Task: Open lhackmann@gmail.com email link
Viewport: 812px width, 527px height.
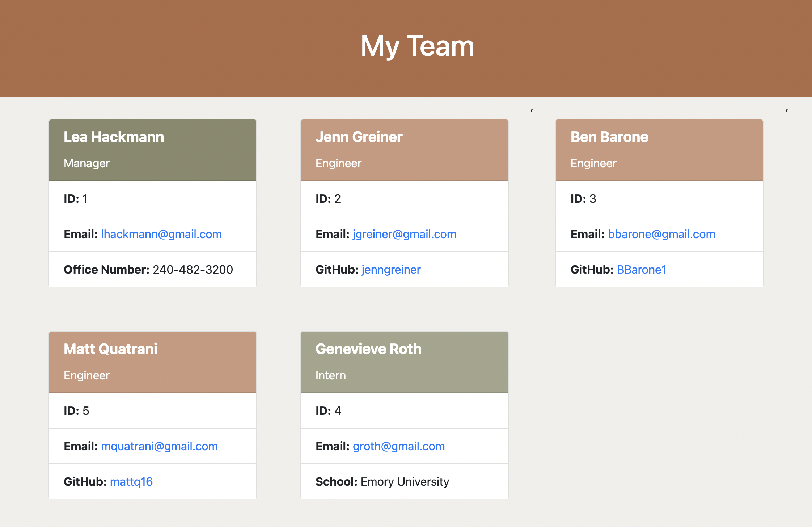Action: [161, 234]
